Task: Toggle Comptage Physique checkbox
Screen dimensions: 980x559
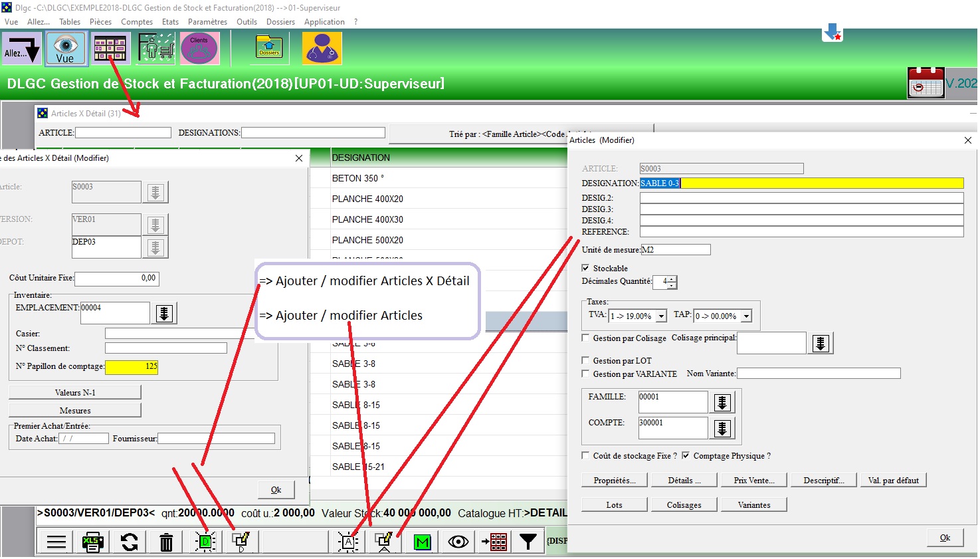Action: coord(686,455)
